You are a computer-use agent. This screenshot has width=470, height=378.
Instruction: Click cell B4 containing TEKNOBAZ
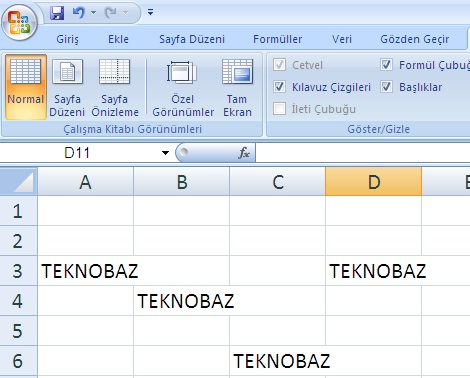pyautogui.click(x=182, y=301)
